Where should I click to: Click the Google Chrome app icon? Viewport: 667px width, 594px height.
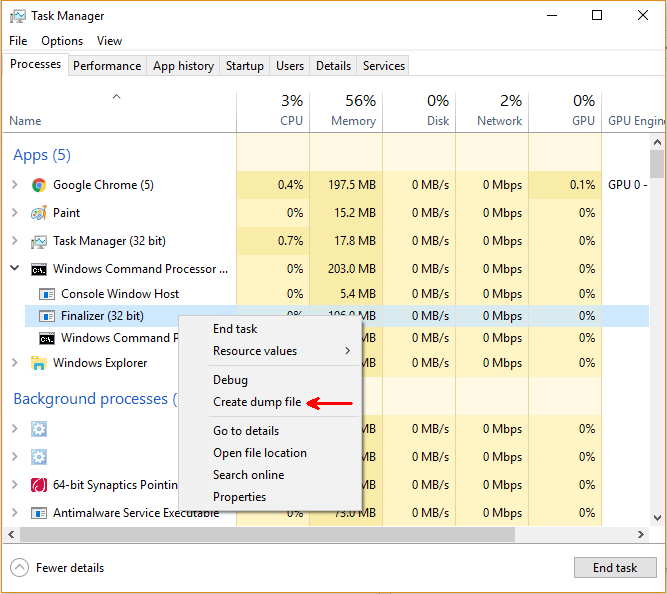pos(39,185)
